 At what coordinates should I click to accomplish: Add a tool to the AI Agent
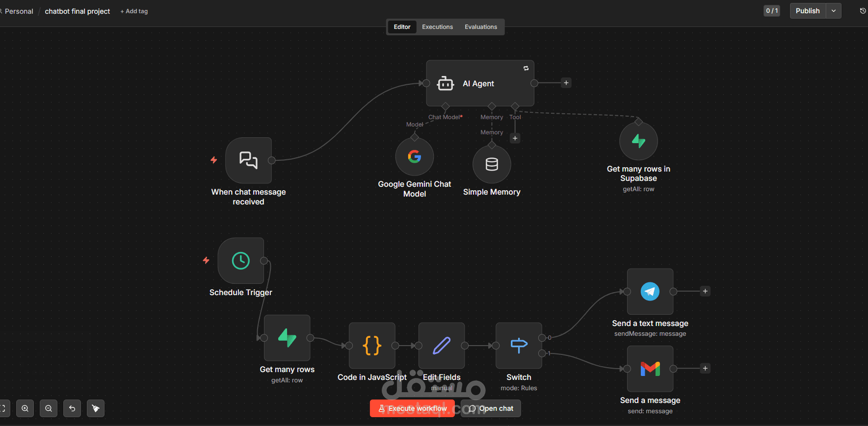pyautogui.click(x=515, y=138)
